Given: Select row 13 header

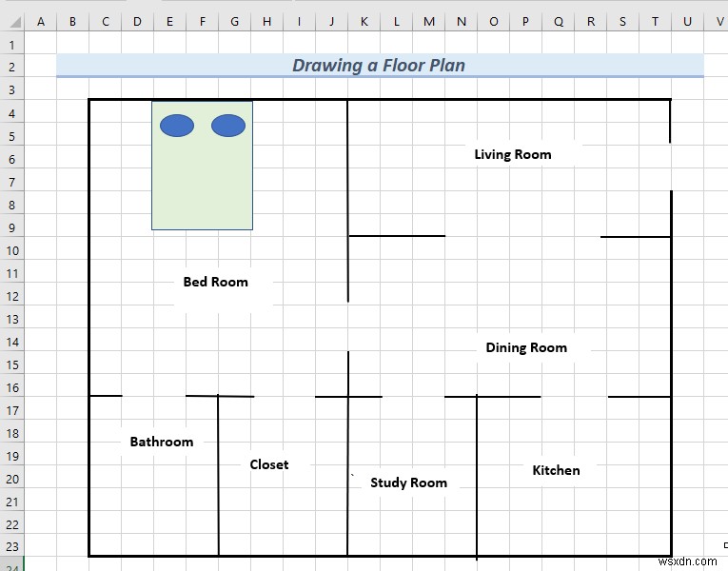Looking at the screenshot, I should [x=12, y=319].
